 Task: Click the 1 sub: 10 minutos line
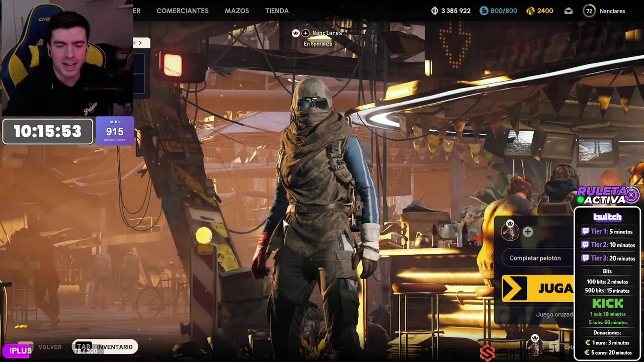[x=608, y=314]
